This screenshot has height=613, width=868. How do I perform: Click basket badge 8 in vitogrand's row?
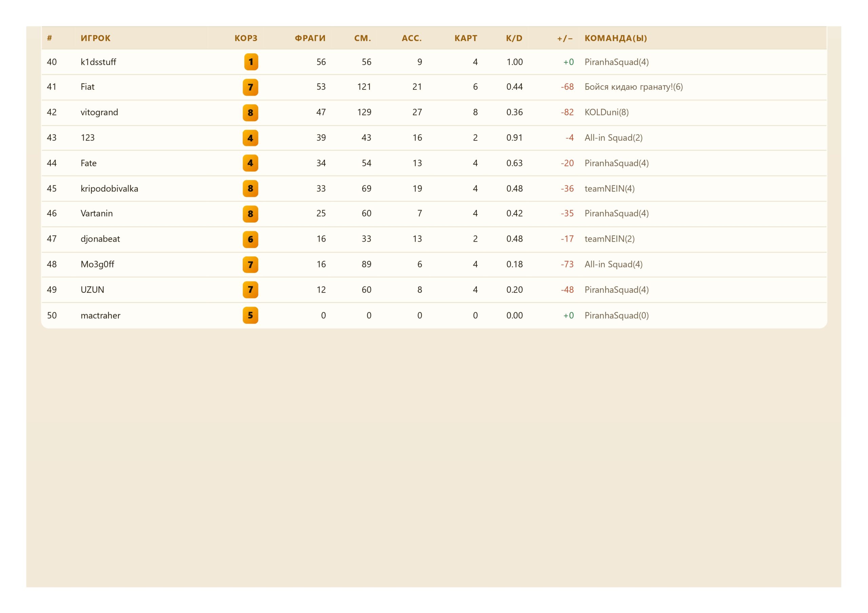[250, 113]
